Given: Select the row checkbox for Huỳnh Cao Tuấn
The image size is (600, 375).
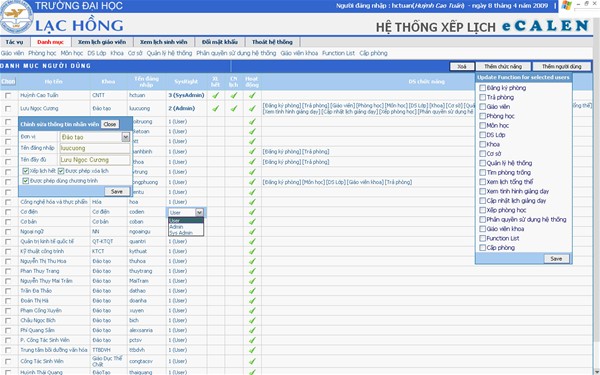Looking at the screenshot, I should click(x=8, y=95).
